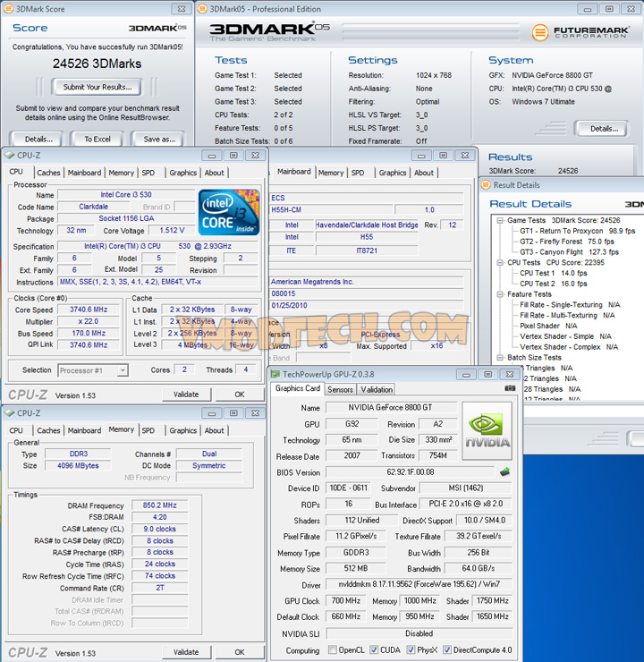Image resolution: width=644 pixels, height=662 pixels.
Task: Collapse the CPU Tests tree node
Action: pyautogui.click(x=500, y=263)
